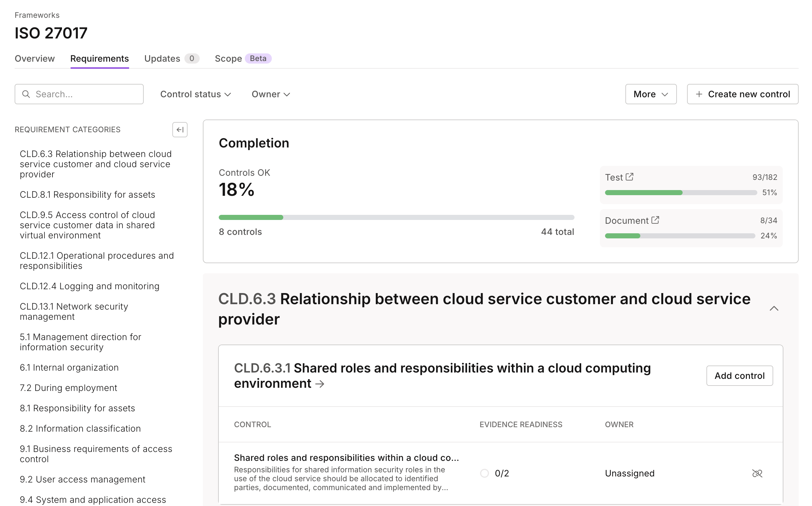
Task: Select 8.1 Responsibility for assets category
Action: click(x=77, y=408)
